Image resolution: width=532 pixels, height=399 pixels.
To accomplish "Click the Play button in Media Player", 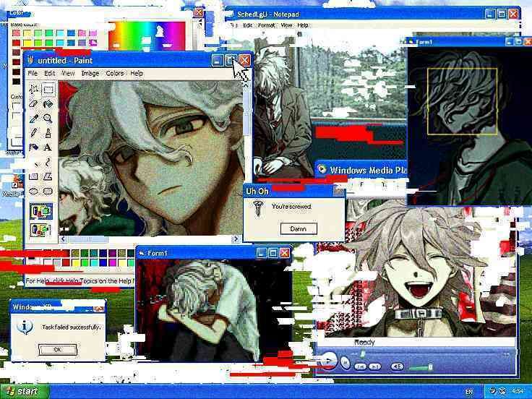I will pos(328,361).
